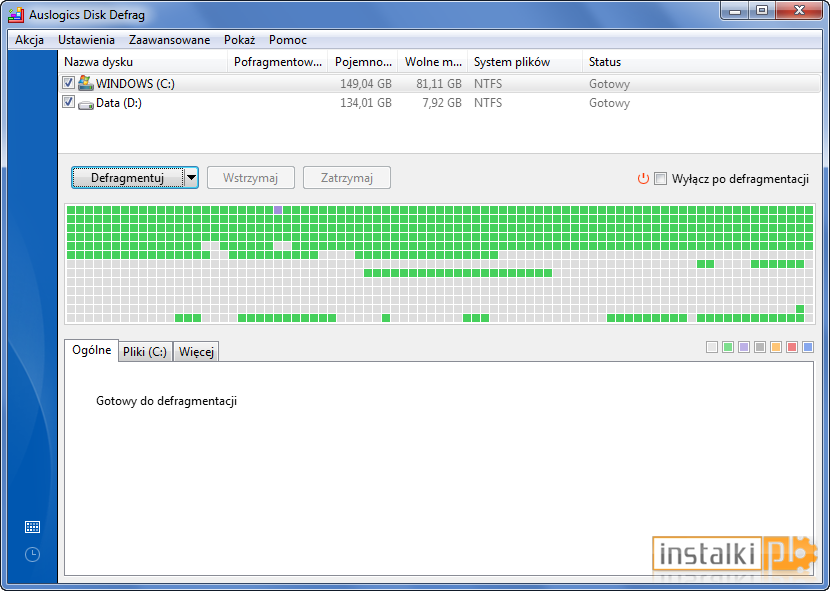Screen dimensions: 830x591
Task: Click the 134,01 GB capacity value
Action: (x=366, y=103)
